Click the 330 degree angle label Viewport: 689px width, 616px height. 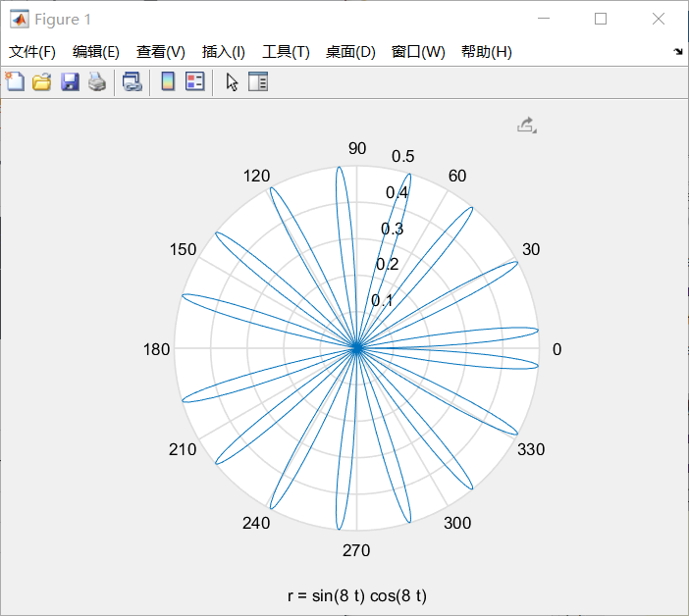point(531,449)
